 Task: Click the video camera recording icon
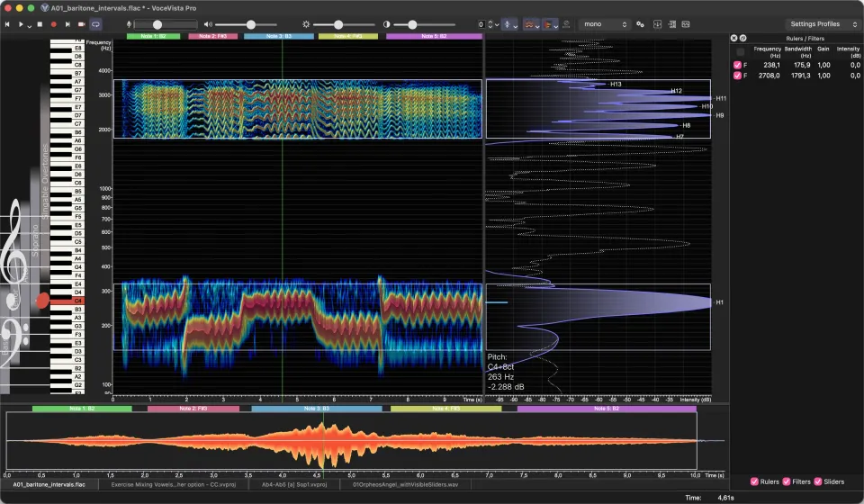(x=82, y=24)
